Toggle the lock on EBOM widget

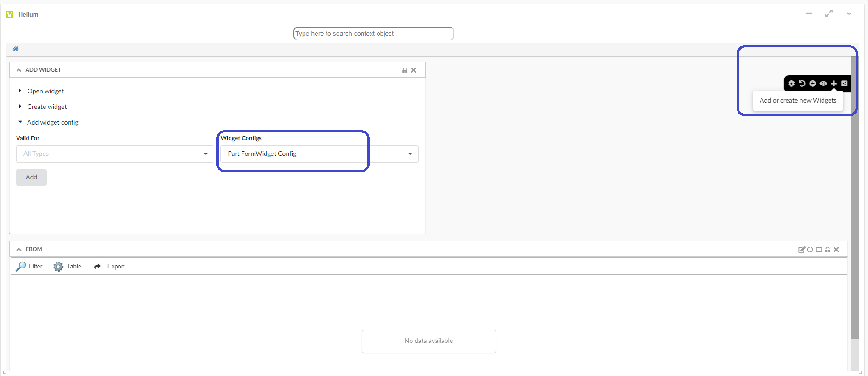[828, 250]
